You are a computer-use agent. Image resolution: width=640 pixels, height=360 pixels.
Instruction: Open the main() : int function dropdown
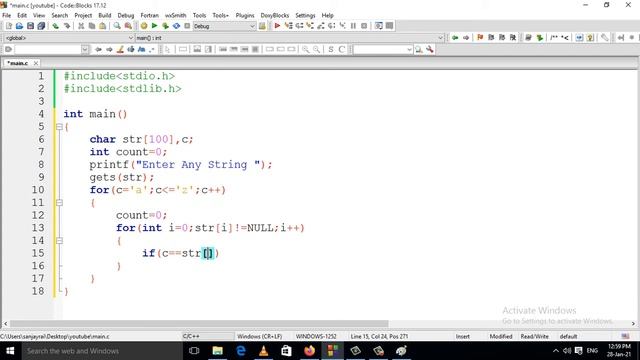coord(289,38)
